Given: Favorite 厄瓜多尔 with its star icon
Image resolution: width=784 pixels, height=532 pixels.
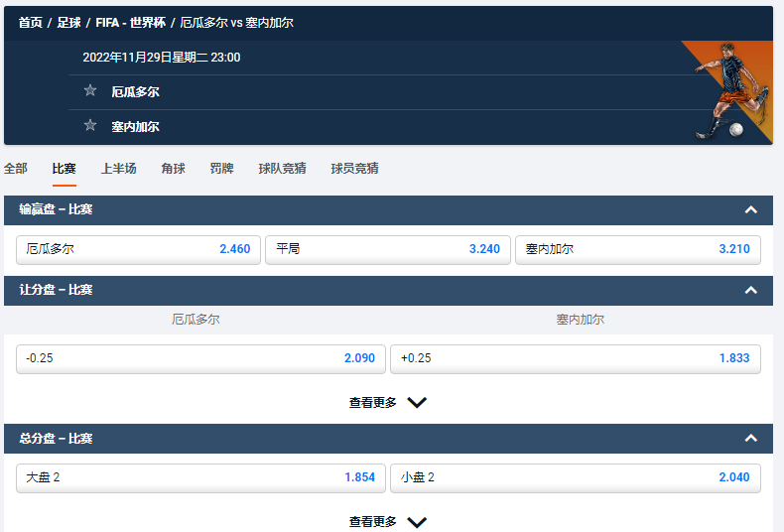Looking at the screenshot, I should pyautogui.click(x=90, y=90).
